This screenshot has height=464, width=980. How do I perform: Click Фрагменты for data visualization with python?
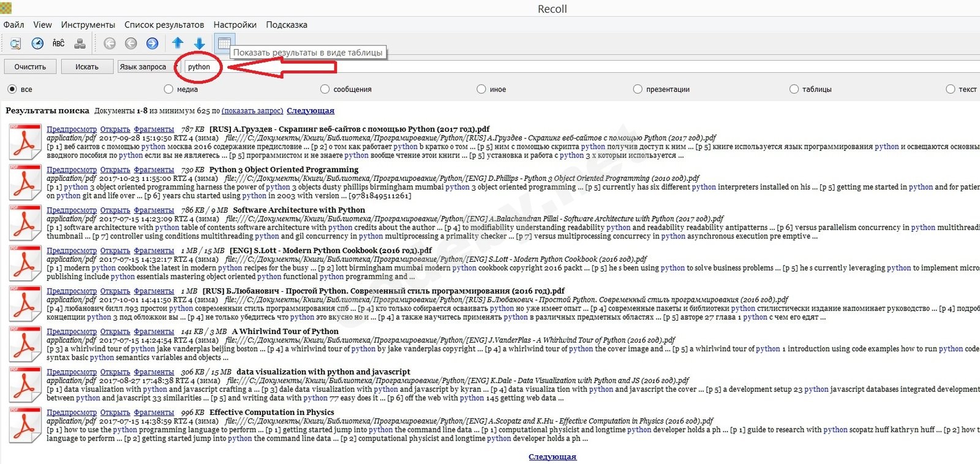(154, 372)
